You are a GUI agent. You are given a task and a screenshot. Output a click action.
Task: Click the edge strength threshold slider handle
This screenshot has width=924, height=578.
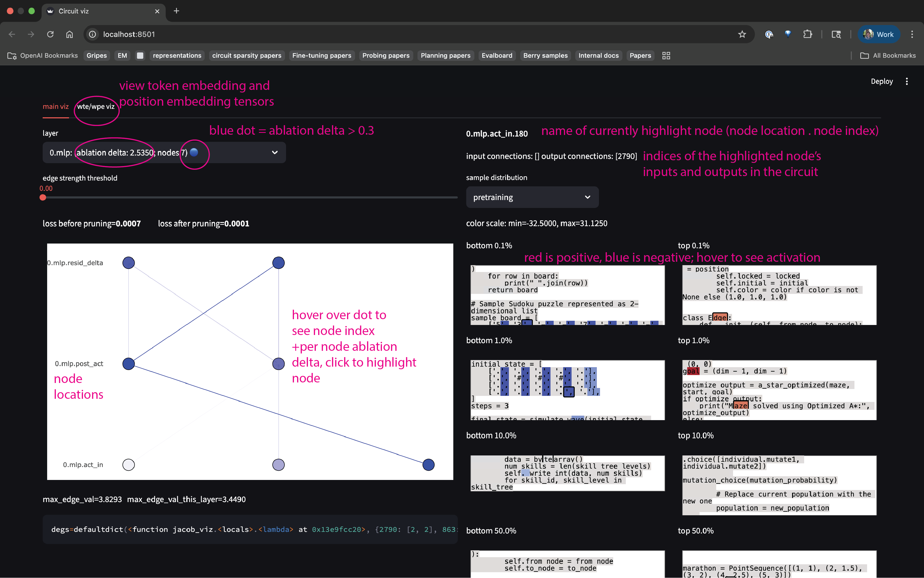pos(43,198)
